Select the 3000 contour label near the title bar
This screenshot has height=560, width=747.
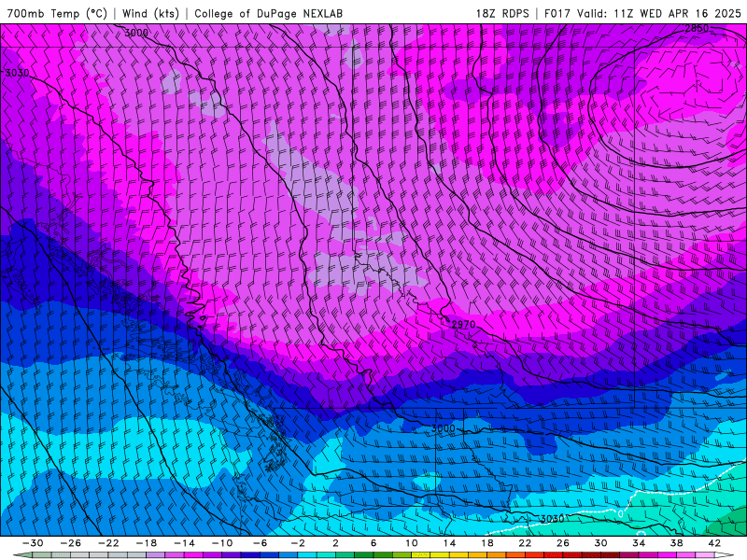[x=136, y=33]
